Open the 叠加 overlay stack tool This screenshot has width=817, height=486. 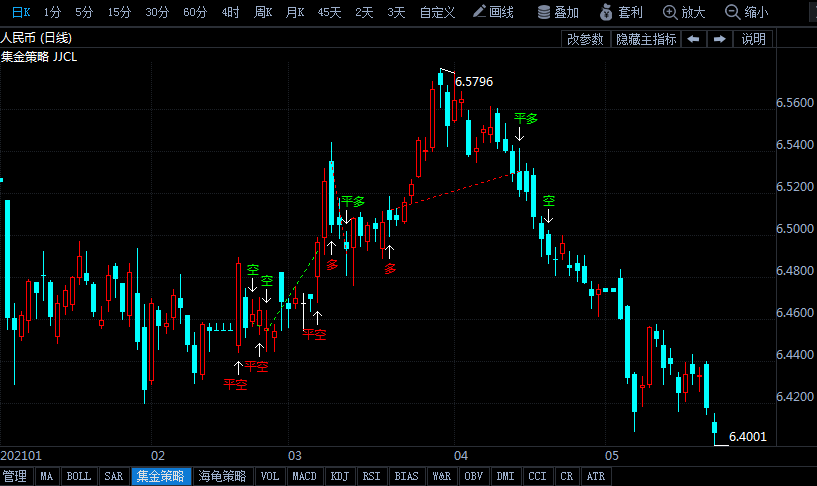558,12
